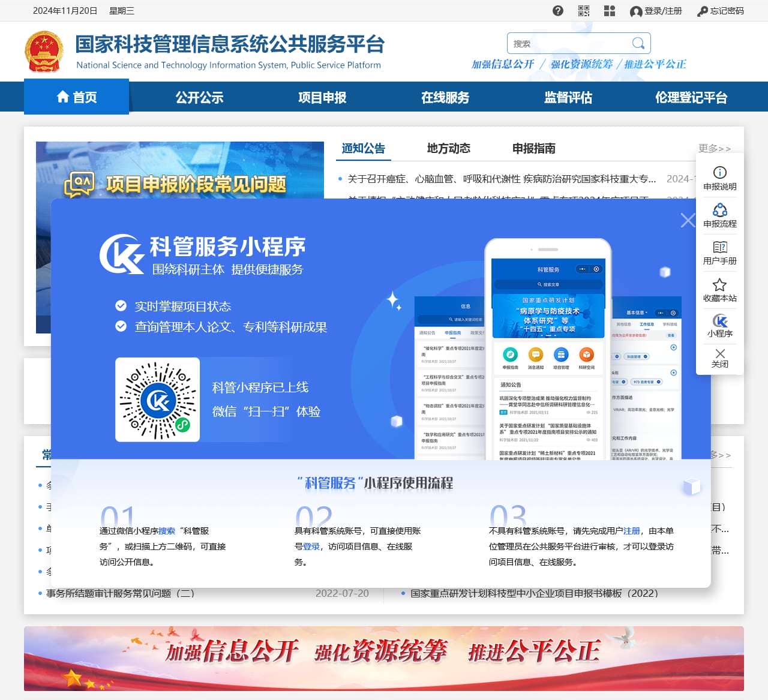Switch to the 申报指南 tab
This screenshot has height=700, width=768.
pyautogui.click(x=535, y=148)
